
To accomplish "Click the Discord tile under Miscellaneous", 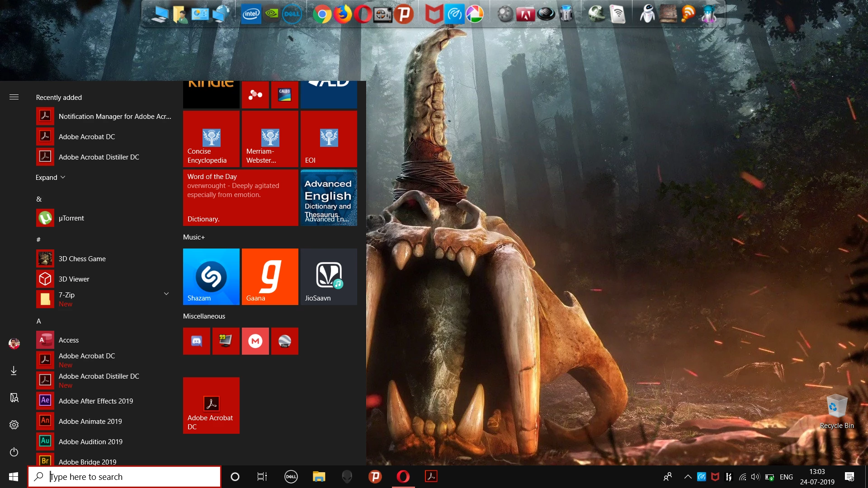I will 196,341.
